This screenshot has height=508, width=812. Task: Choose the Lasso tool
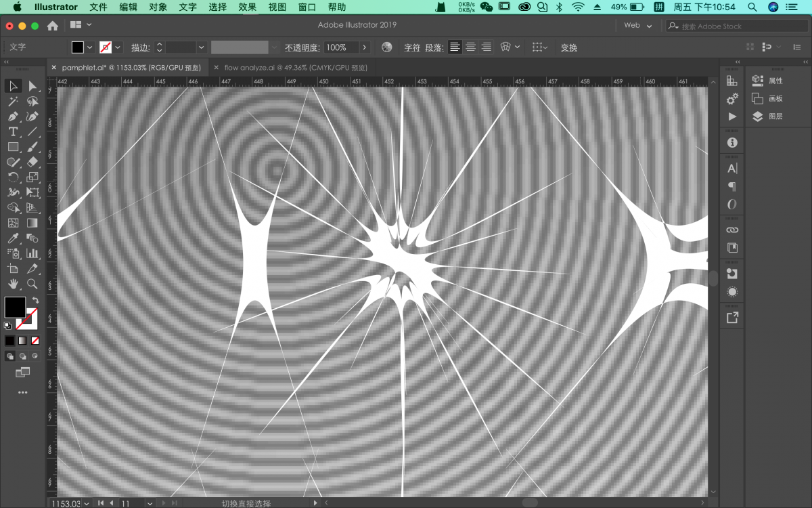(x=32, y=102)
